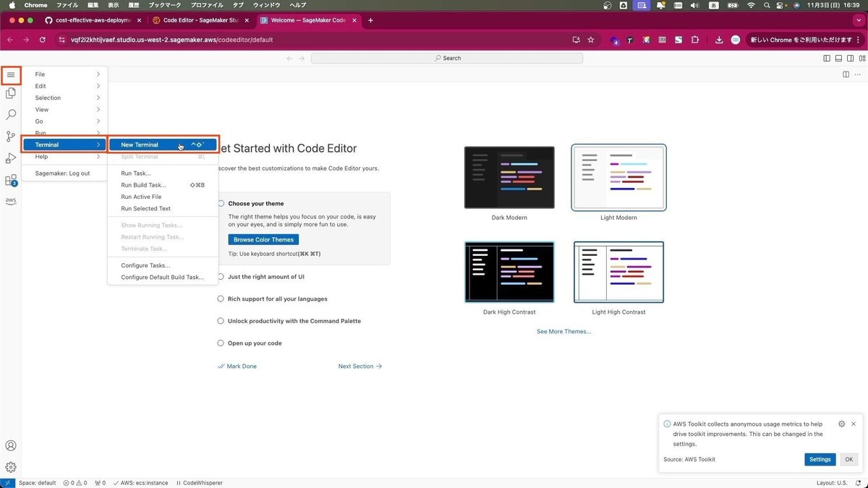Viewport: 868px width, 488px height.
Task: Open the Manage gear icon
Action: pyautogui.click(x=11, y=467)
